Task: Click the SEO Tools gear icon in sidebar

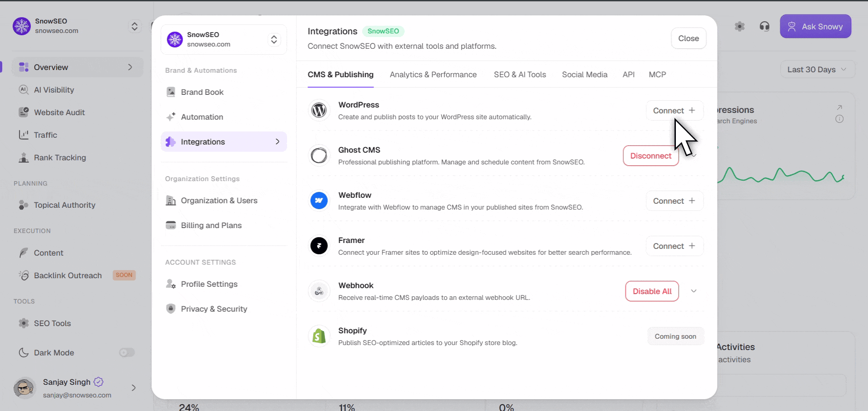Action: click(24, 323)
